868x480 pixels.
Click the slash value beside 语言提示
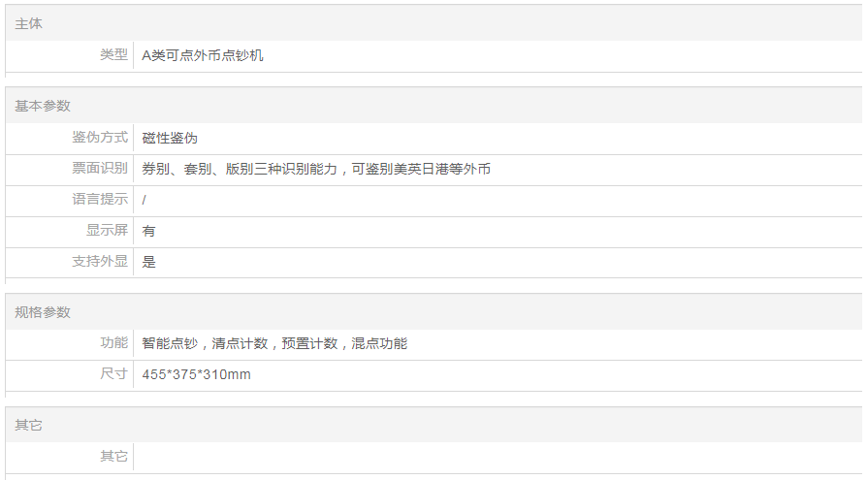[x=145, y=200]
